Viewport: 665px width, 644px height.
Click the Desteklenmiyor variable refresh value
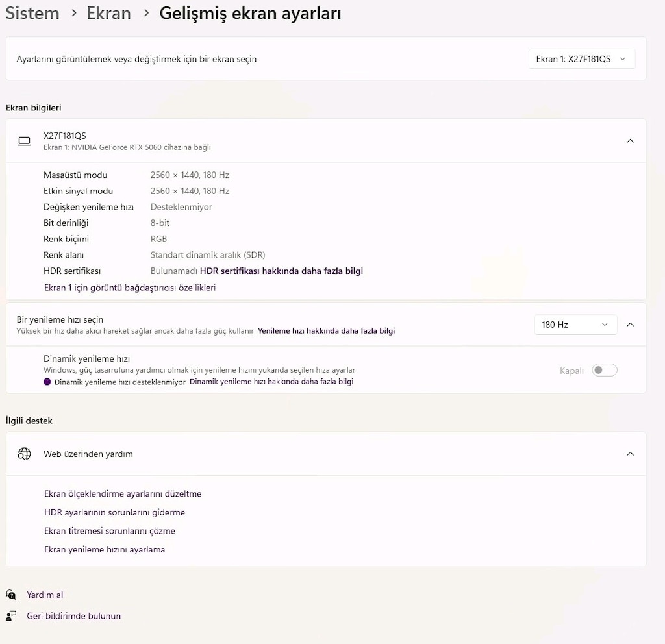point(181,207)
